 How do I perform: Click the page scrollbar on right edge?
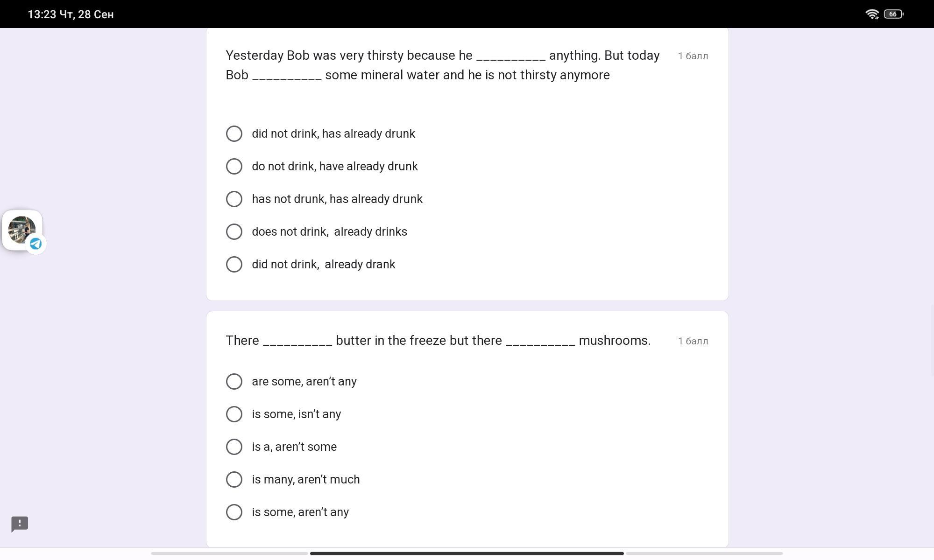(x=932, y=340)
